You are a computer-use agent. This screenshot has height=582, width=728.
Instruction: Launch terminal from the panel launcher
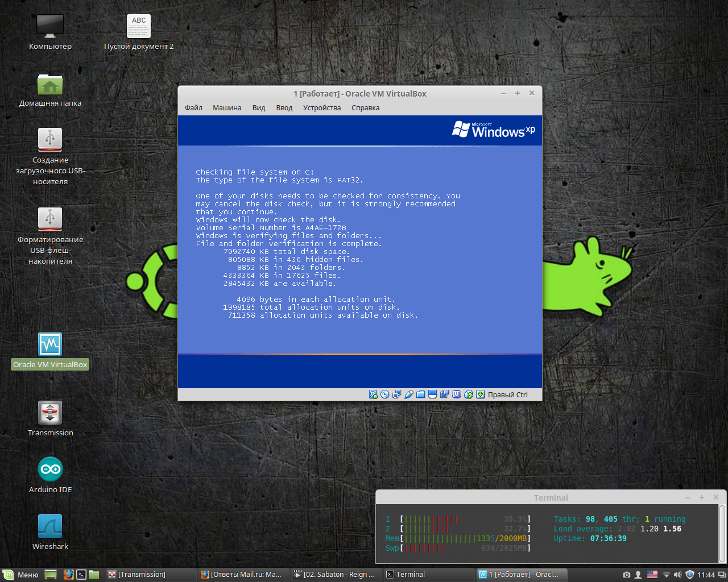pyautogui.click(x=81, y=575)
